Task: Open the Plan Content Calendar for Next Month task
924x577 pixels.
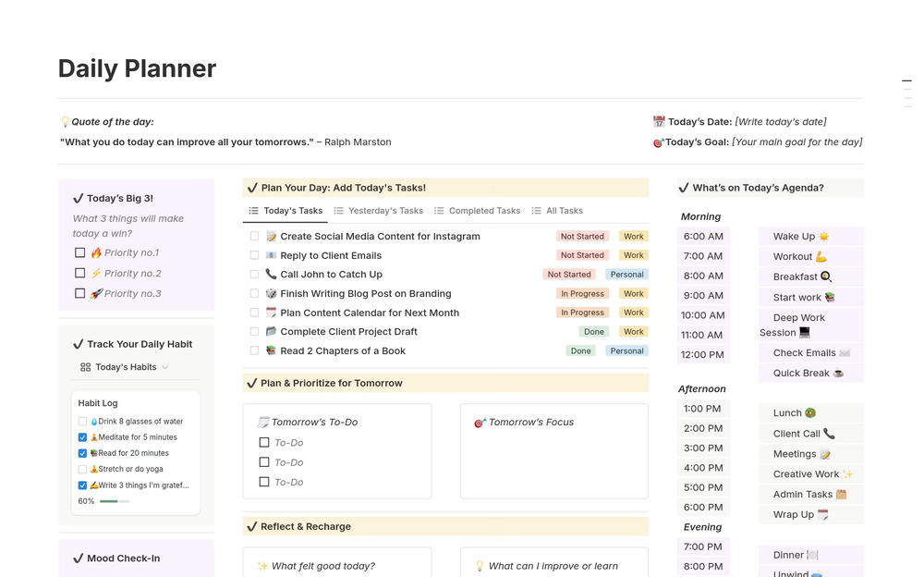Action: pyautogui.click(x=370, y=313)
